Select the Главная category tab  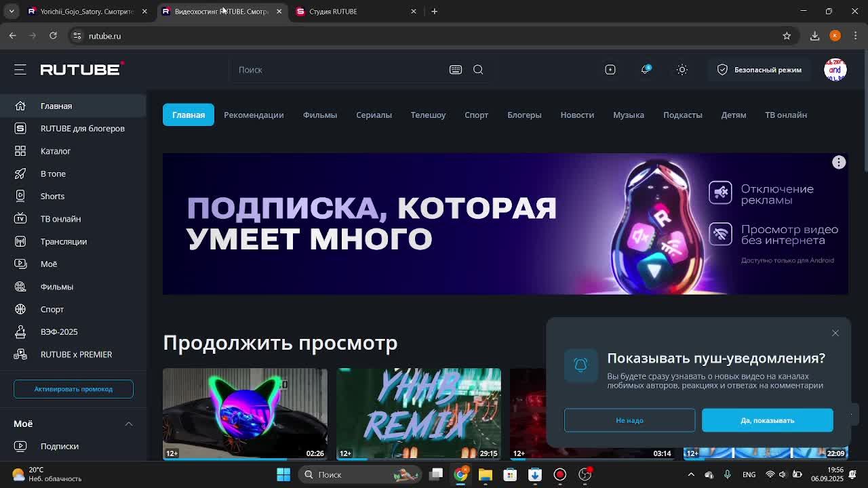189,115
